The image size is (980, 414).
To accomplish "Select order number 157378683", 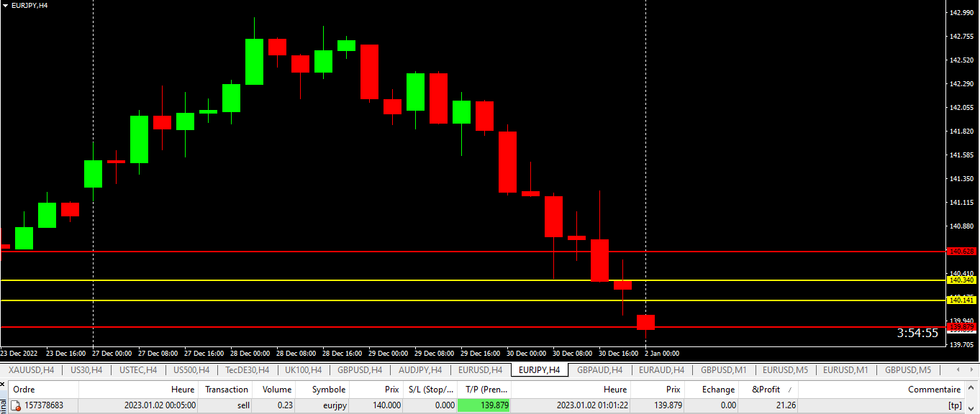I will pos(44,406).
